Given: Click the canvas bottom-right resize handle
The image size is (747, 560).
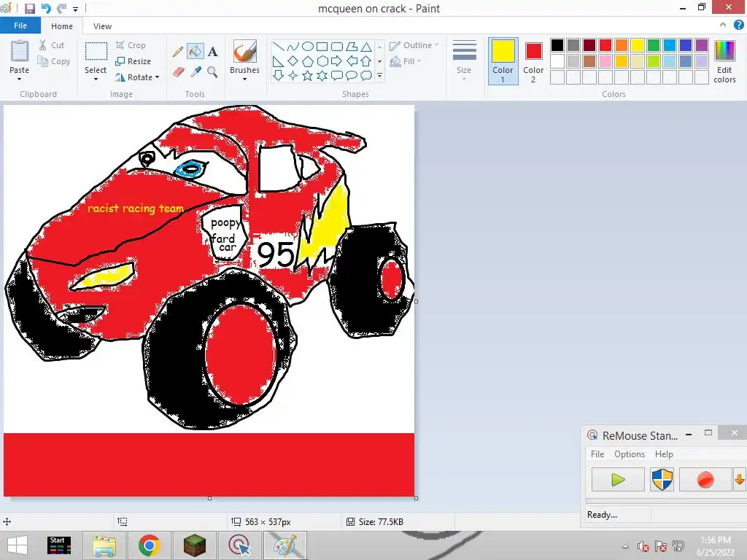Looking at the screenshot, I should point(417,499).
